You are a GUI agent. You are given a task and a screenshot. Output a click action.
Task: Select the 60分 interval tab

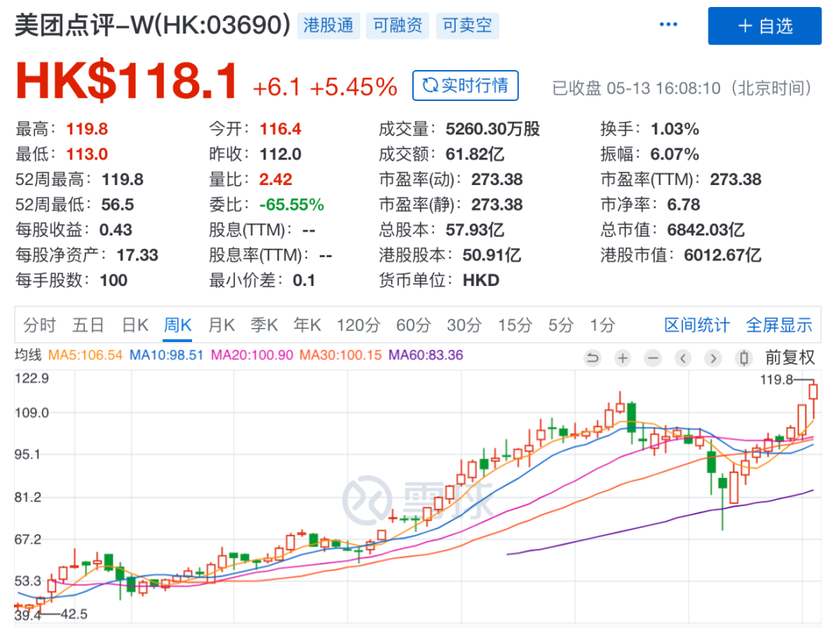pos(414,325)
